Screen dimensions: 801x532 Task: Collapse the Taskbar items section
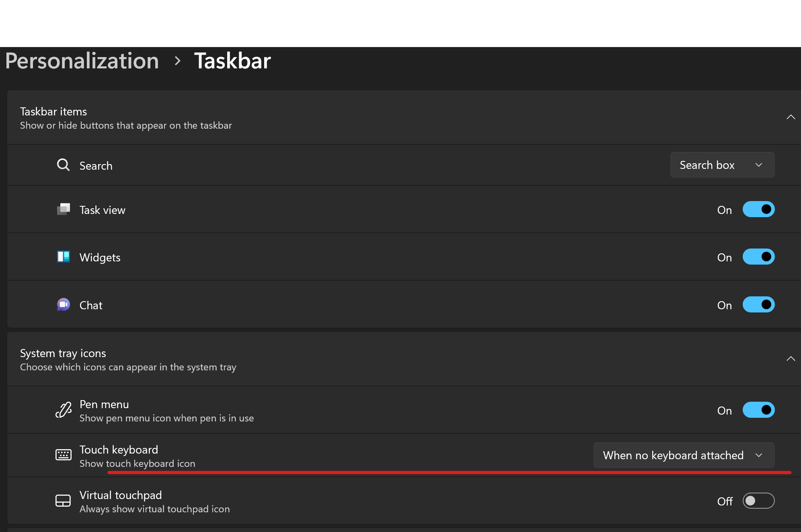[791, 117]
